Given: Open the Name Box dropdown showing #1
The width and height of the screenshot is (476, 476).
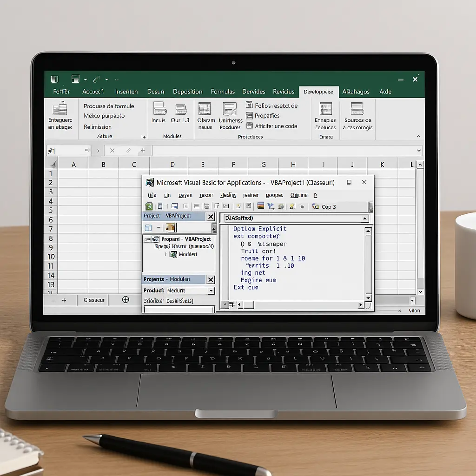Looking at the screenshot, I should pyautogui.click(x=87, y=150).
